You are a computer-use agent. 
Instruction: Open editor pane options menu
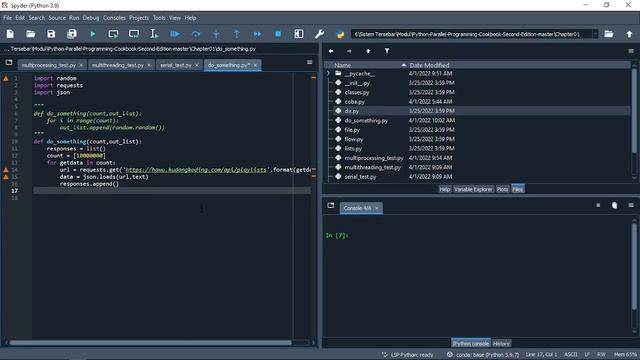tap(309, 62)
